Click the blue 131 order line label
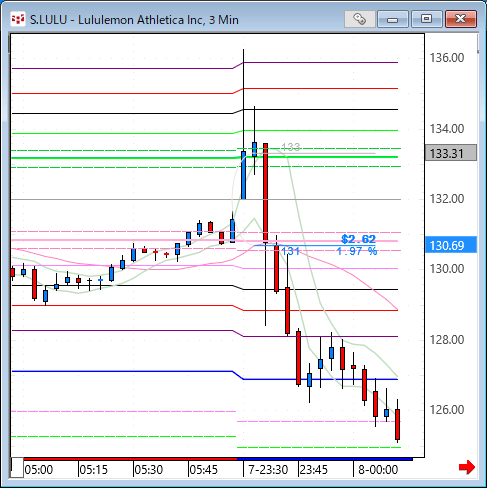Image resolution: width=487 pixels, height=488 pixels. click(x=291, y=251)
